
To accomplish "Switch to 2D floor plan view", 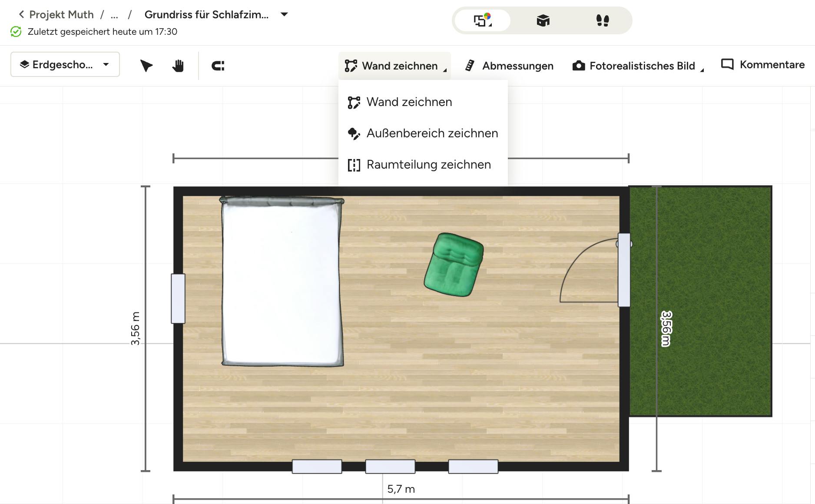I will point(482,20).
